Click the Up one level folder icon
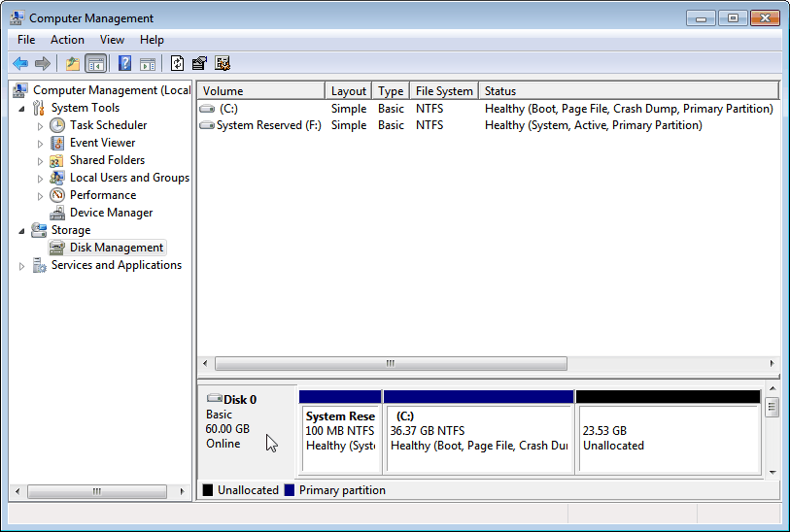The height and width of the screenshot is (532, 790). (73, 63)
